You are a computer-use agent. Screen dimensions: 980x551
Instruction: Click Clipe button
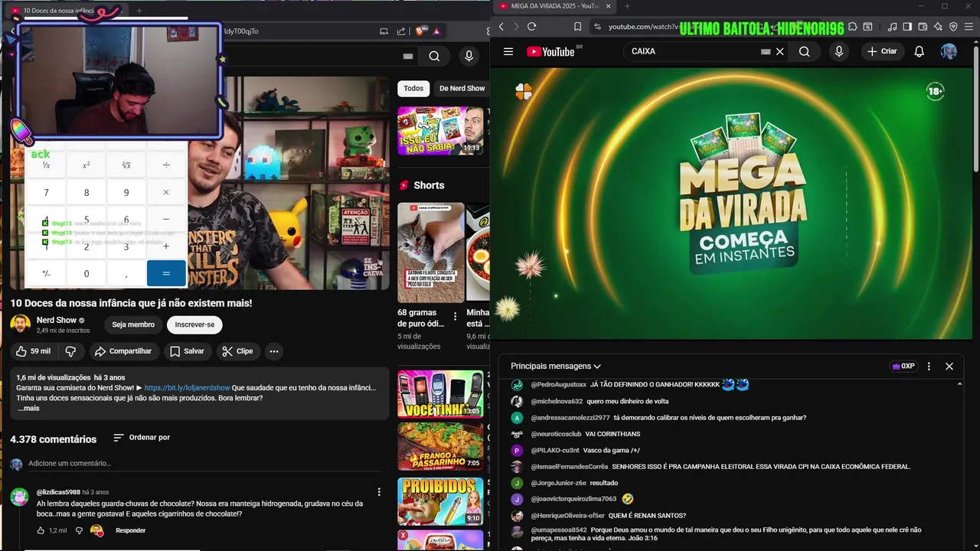[x=237, y=351]
